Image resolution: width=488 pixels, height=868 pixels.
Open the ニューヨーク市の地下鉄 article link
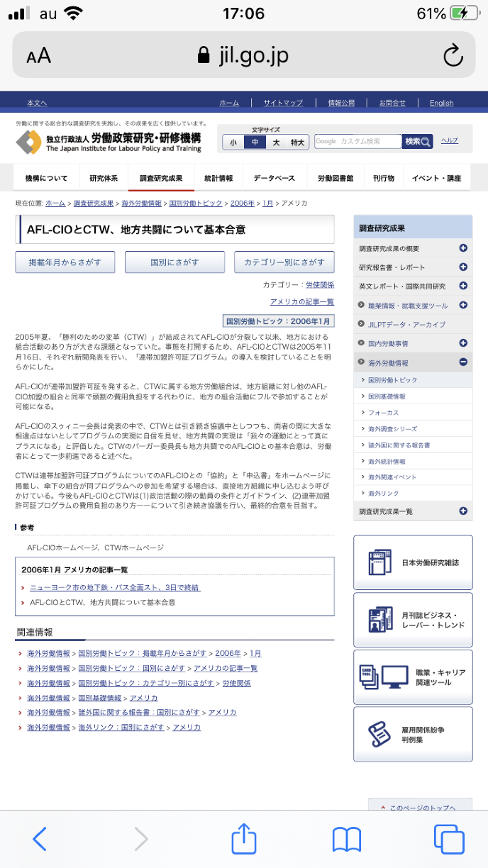pyautogui.click(x=114, y=587)
